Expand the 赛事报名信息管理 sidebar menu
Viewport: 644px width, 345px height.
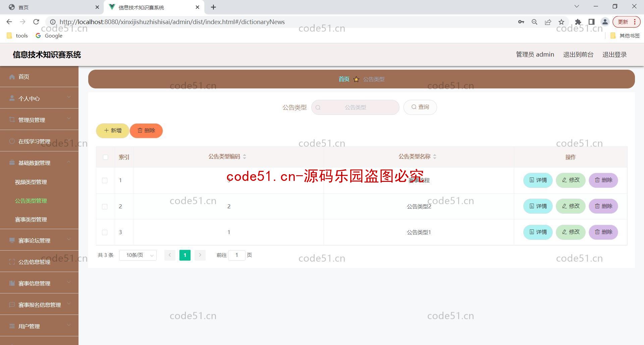39,304
